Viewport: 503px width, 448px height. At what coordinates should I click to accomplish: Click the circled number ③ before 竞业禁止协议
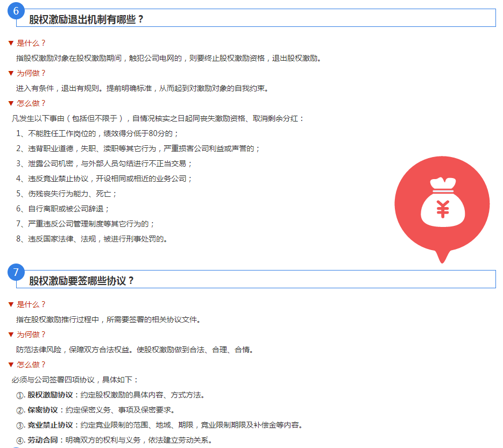click(x=20, y=425)
